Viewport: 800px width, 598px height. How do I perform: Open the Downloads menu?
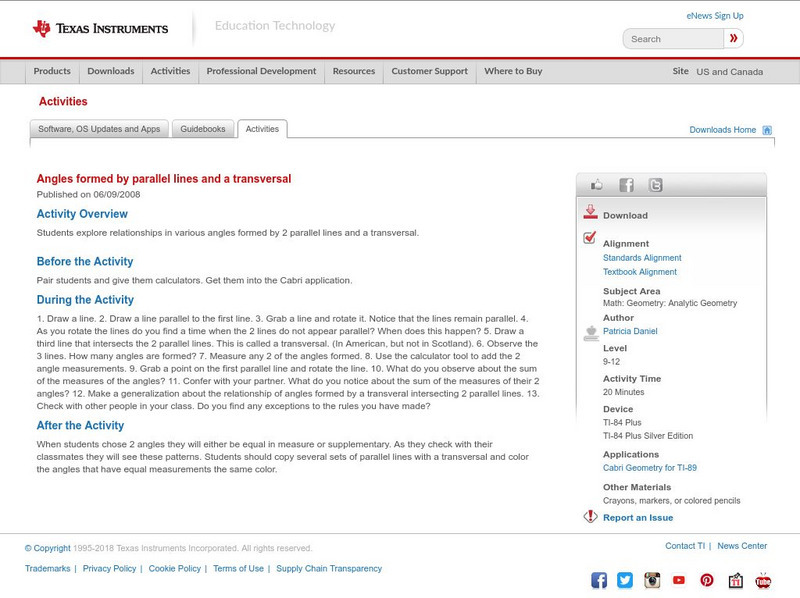(x=111, y=71)
